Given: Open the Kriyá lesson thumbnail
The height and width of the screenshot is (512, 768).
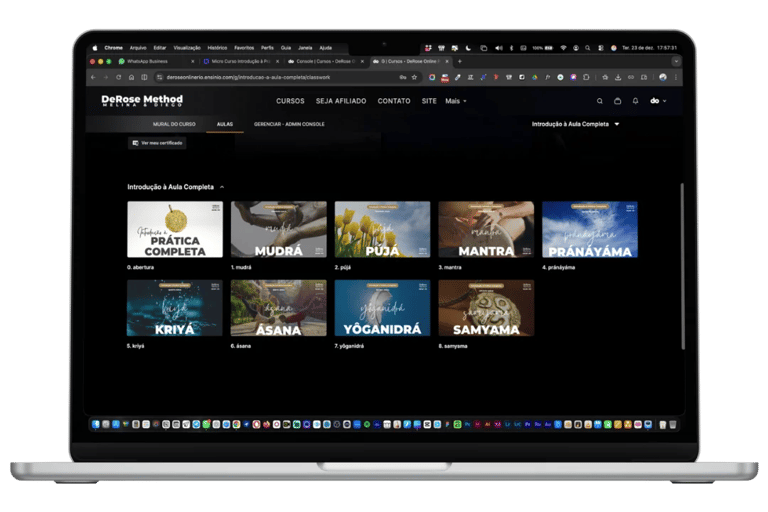Looking at the screenshot, I should (175, 308).
